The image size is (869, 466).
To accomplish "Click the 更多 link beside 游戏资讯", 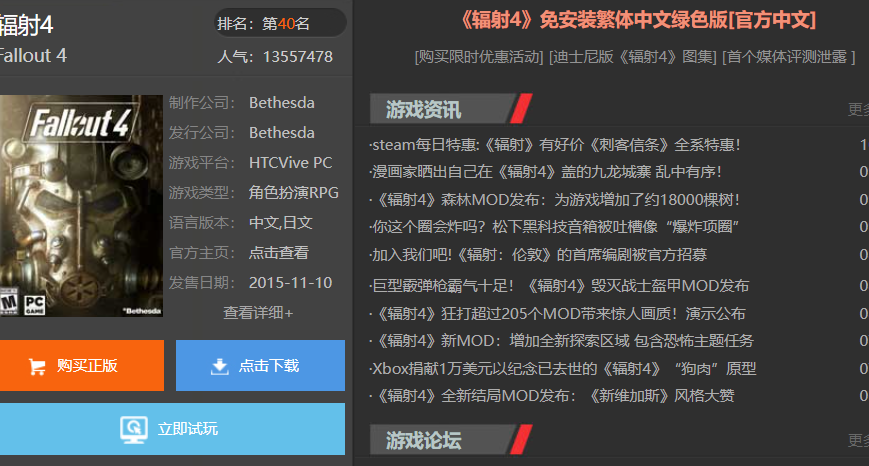I will point(858,109).
